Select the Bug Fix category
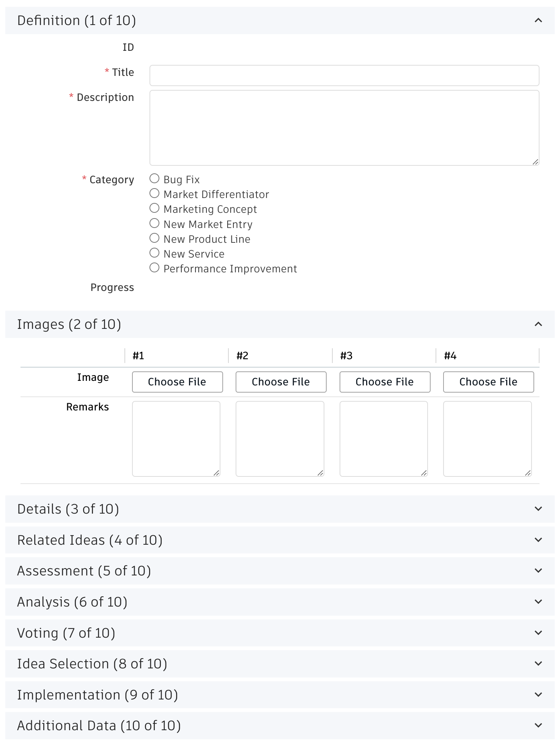The height and width of the screenshot is (745, 560). click(x=154, y=178)
